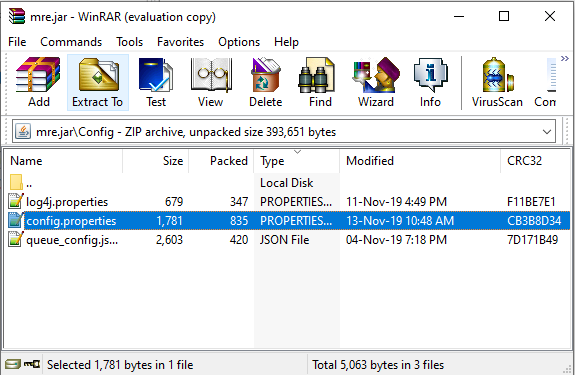Expand hidden toolbar items chevron
Image resolution: width=575 pixels, height=375 pixels.
pos(565,59)
